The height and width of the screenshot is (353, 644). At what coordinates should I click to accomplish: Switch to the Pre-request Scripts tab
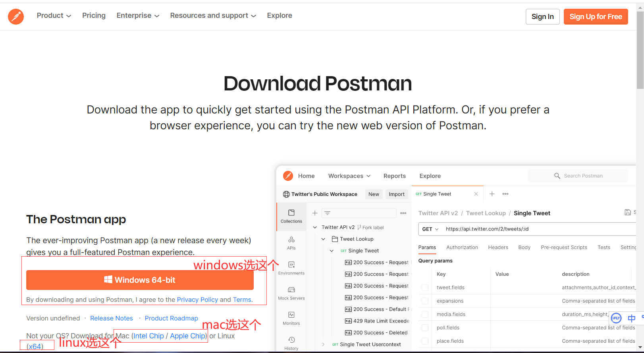564,247
